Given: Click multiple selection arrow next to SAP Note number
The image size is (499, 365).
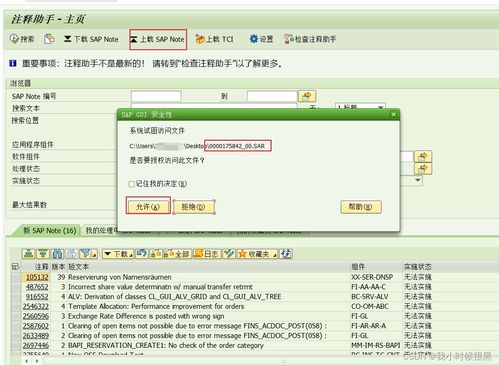Looking at the screenshot, I should coord(307,96).
